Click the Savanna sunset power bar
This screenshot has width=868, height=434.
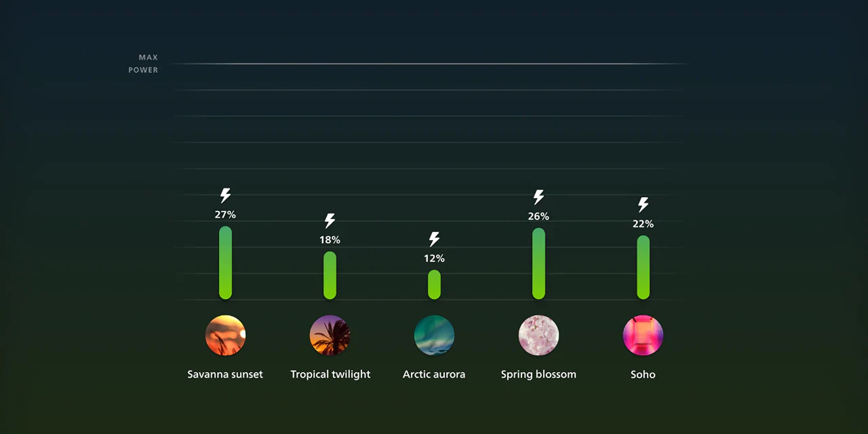[x=225, y=263]
